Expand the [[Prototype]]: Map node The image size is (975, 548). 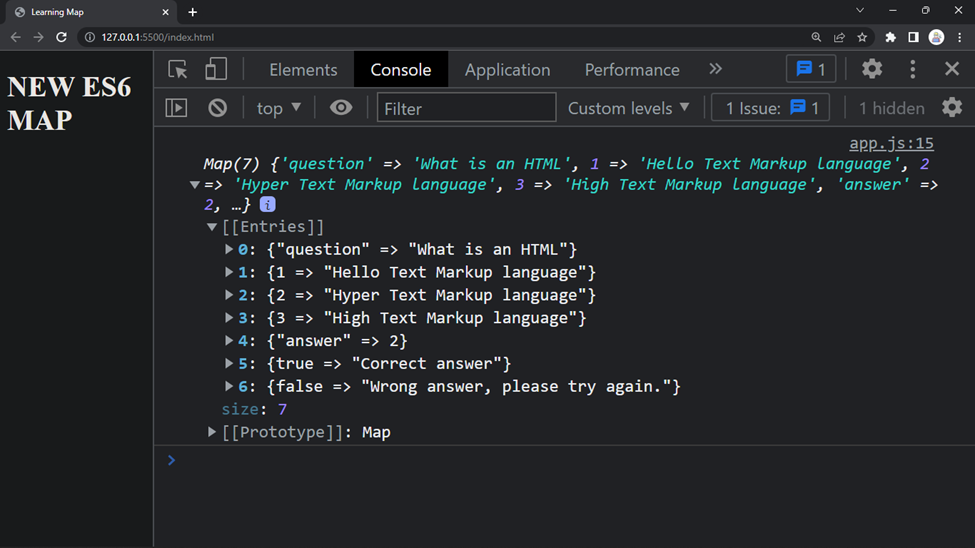pyautogui.click(x=212, y=432)
